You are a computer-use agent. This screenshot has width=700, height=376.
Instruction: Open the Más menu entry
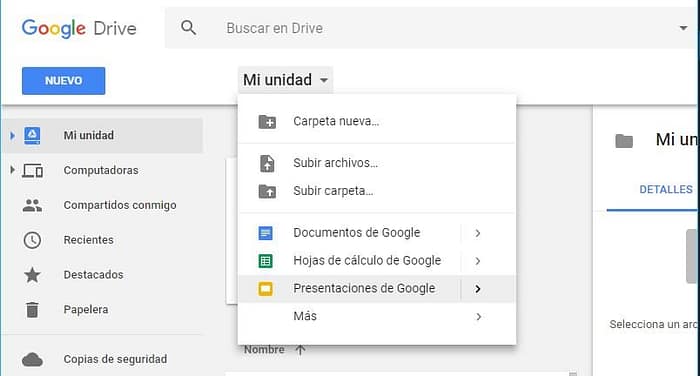[377, 316]
